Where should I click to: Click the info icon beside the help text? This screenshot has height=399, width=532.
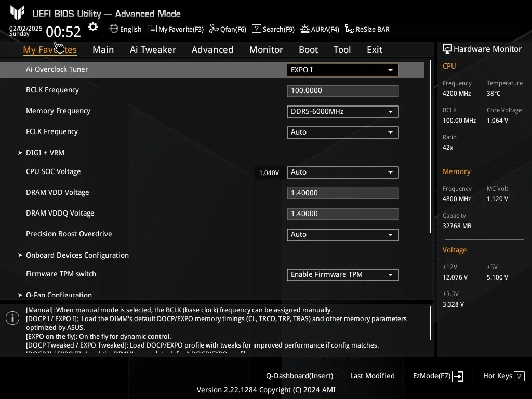12,318
